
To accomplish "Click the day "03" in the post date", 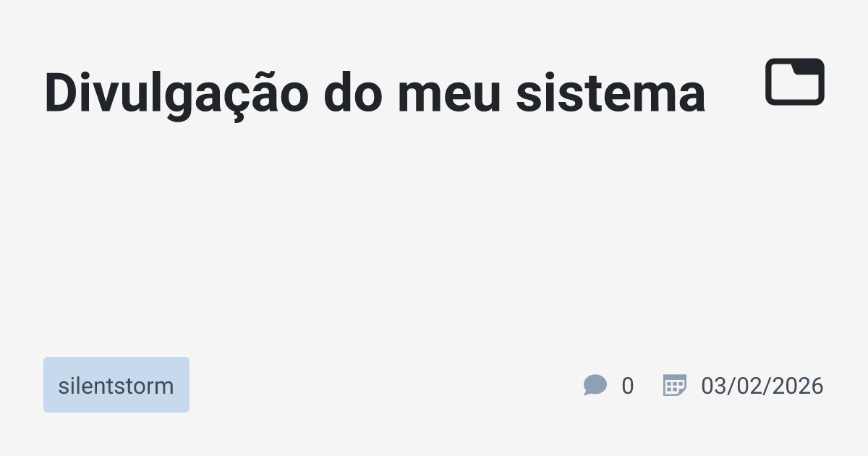I will (713, 386).
